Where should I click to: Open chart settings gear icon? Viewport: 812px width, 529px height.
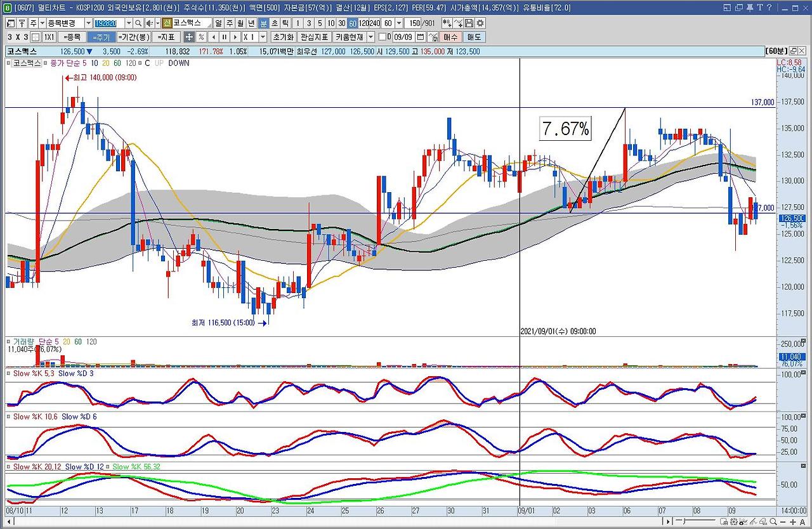pos(480,23)
